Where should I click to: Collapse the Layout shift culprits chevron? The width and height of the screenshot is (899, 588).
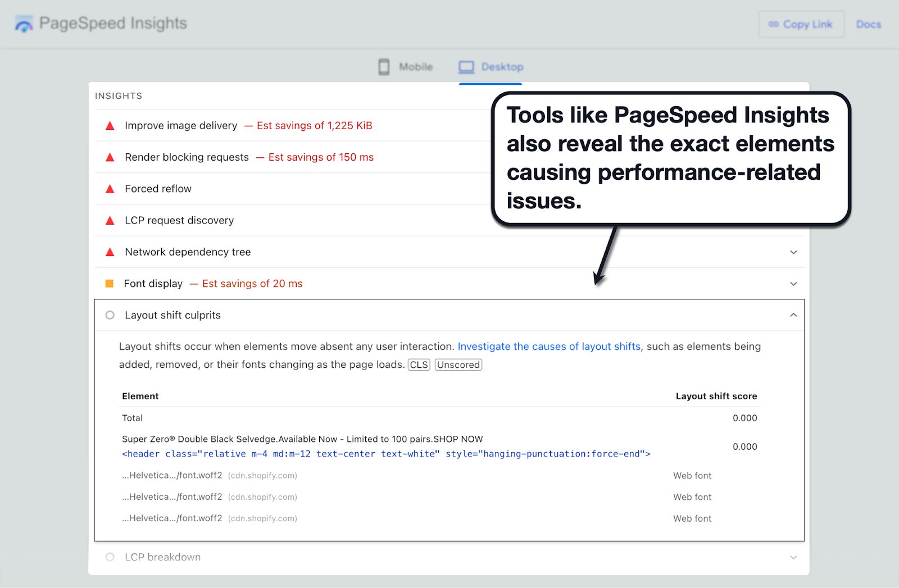(x=793, y=315)
